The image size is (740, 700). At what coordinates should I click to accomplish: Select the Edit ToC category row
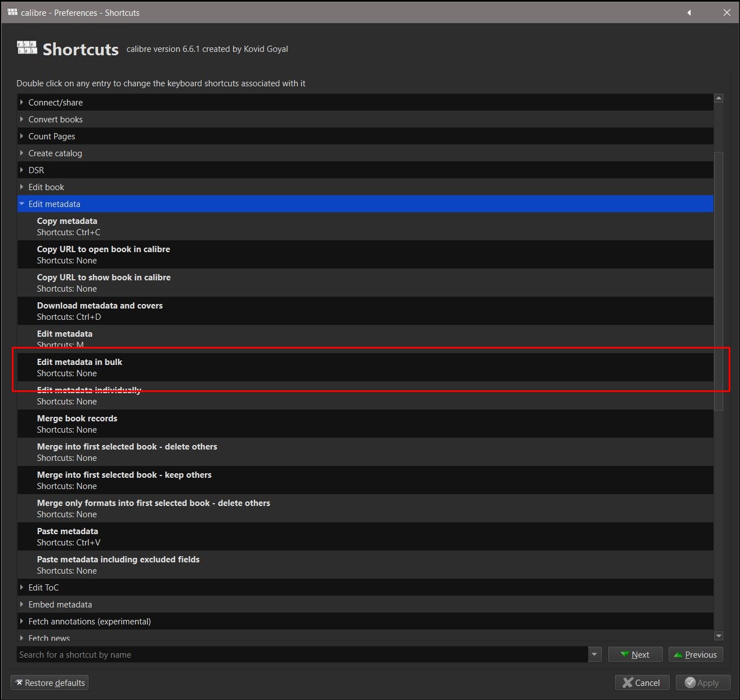[365, 587]
